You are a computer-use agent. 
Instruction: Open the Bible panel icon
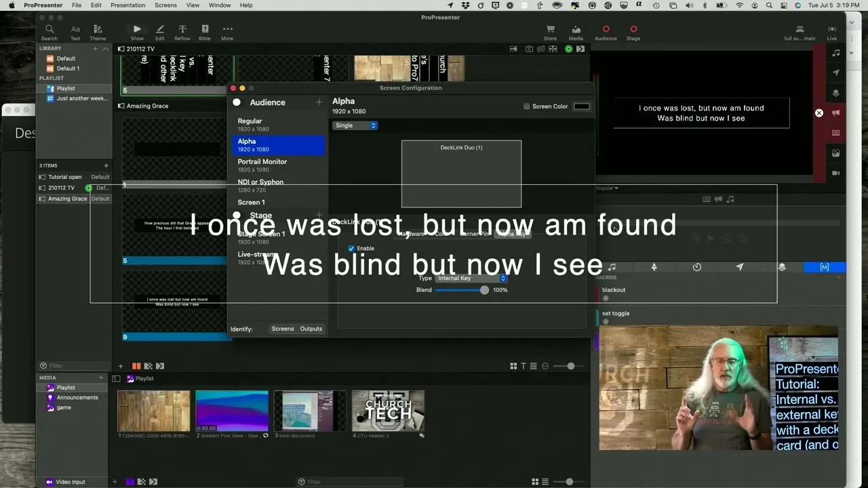tap(204, 30)
